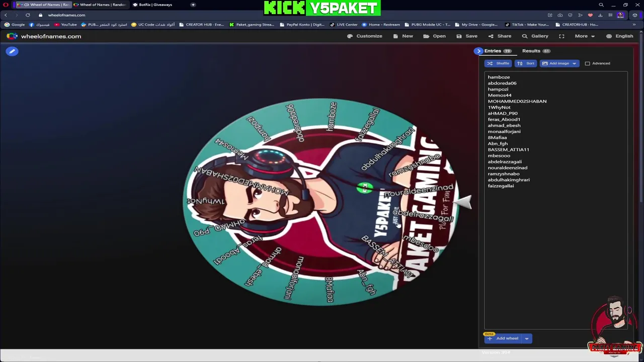Open a new browser tab

(193, 5)
